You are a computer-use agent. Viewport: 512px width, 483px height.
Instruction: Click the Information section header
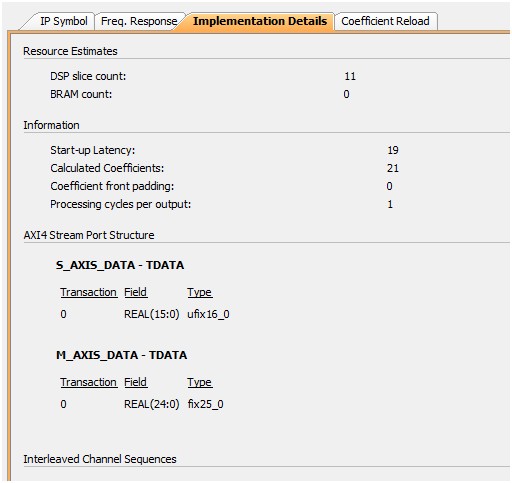click(51, 125)
